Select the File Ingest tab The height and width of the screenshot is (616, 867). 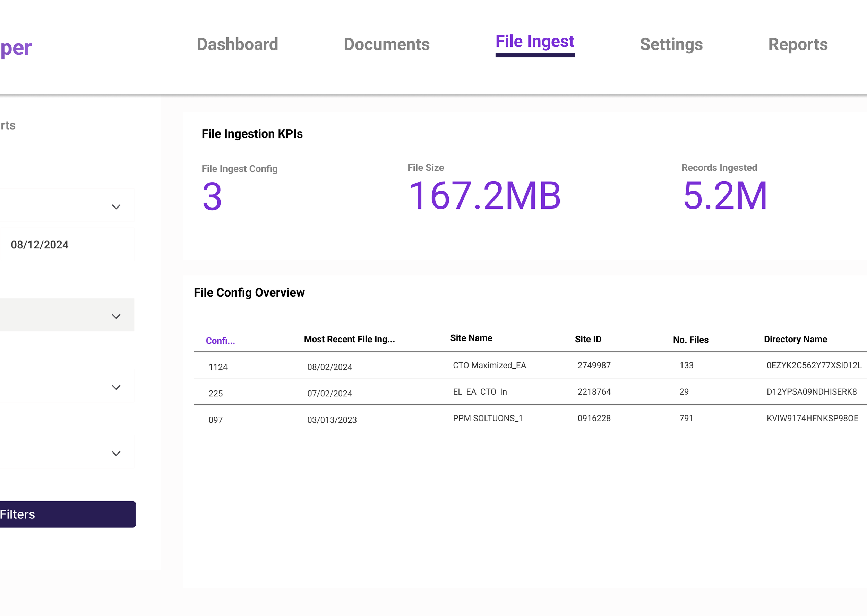[534, 42]
